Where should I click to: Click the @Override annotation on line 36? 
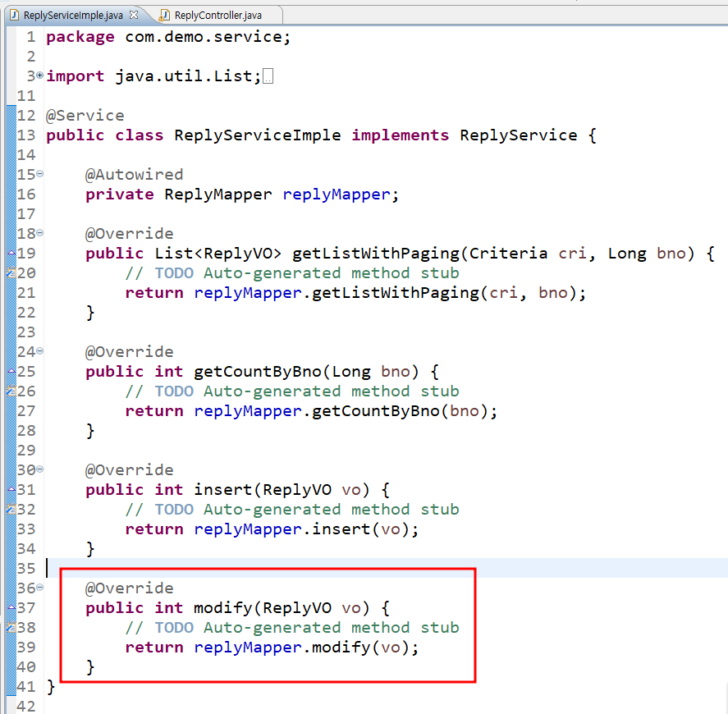point(129,588)
